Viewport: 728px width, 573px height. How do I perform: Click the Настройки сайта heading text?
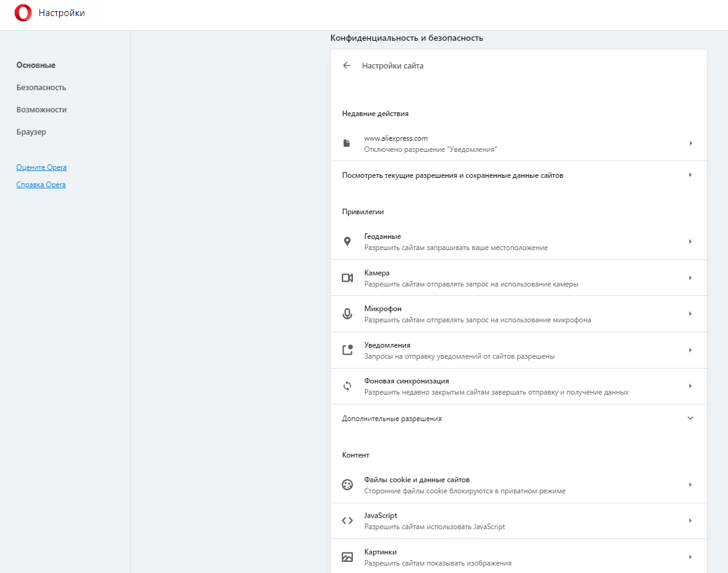(x=393, y=66)
